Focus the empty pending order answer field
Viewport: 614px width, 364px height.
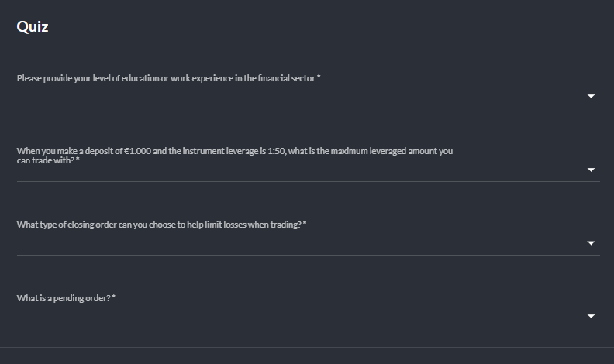pyautogui.click(x=309, y=317)
